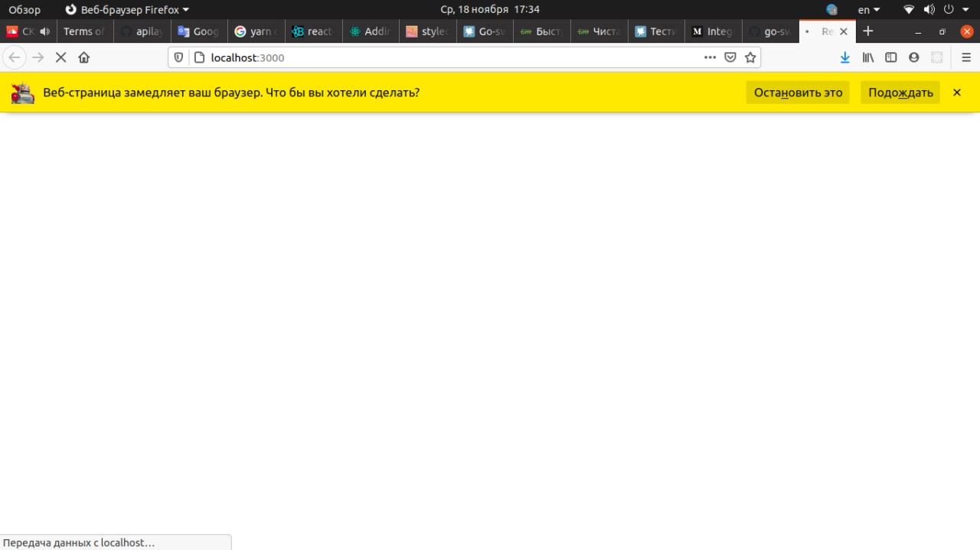Open a new tab with plus button
This screenshot has width=980, height=550.
(867, 31)
